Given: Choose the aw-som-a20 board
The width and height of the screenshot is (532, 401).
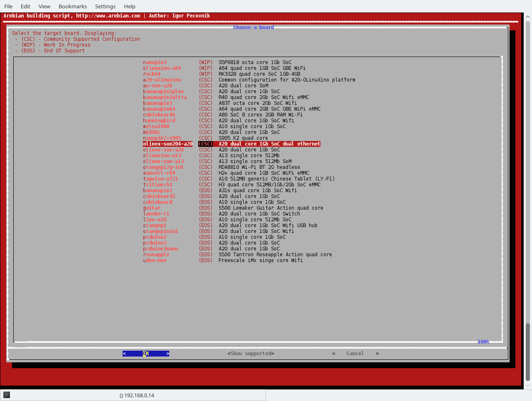Looking at the screenshot, I should click(x=206, y=86).
